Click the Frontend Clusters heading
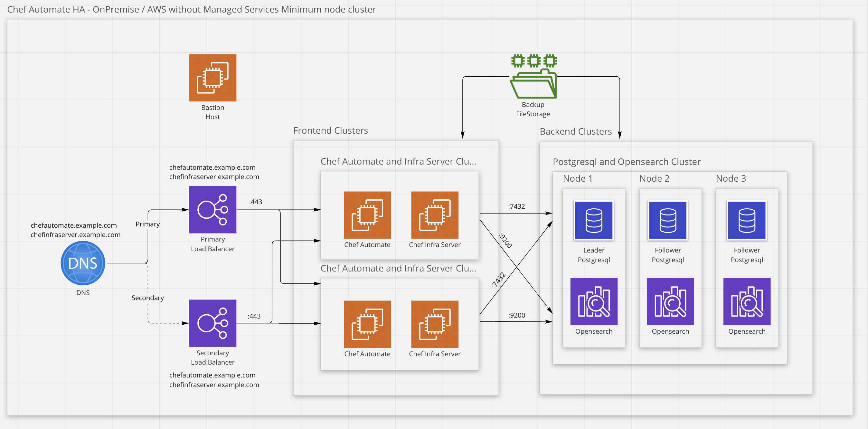 [331, 130]
